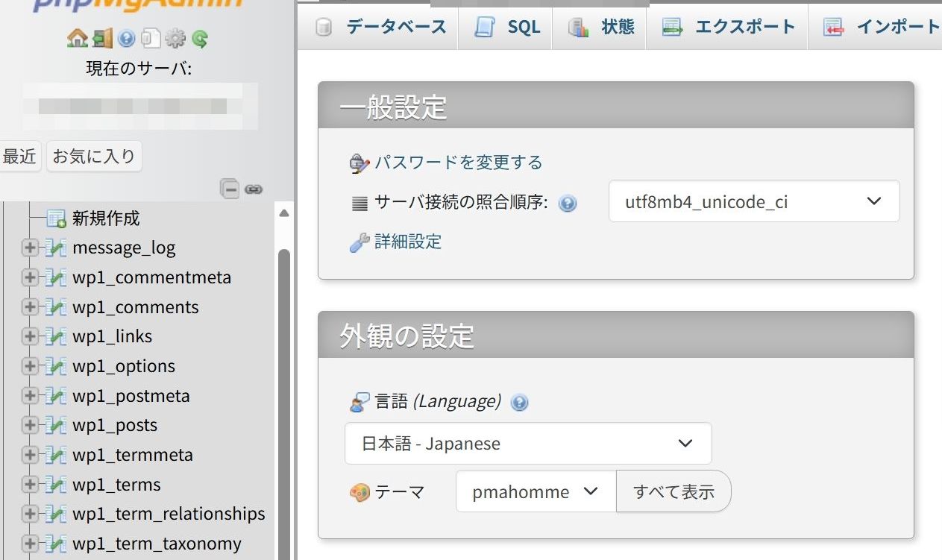Click help icon beside 言語 (Language)
Viewport: 942px width, 560px height.
coord(519,403)
